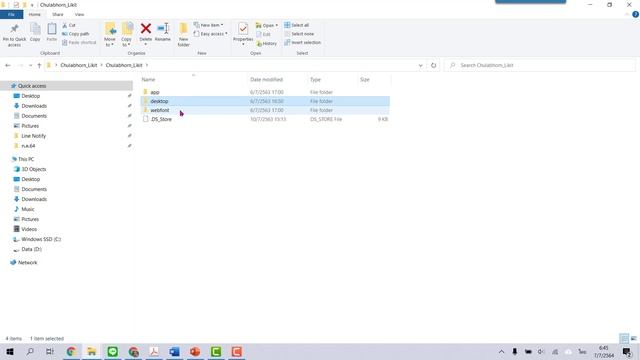Open Videos under This PC
The width and height of the screenshot is (640, 360).
(29, 229)
